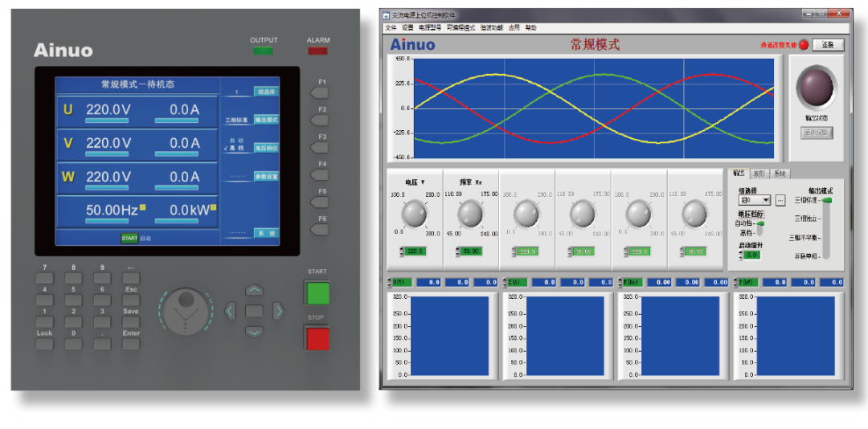Click the down arrow navigation key
The height and width of the screenshot is (429, 868).
(x=254, y=332)
